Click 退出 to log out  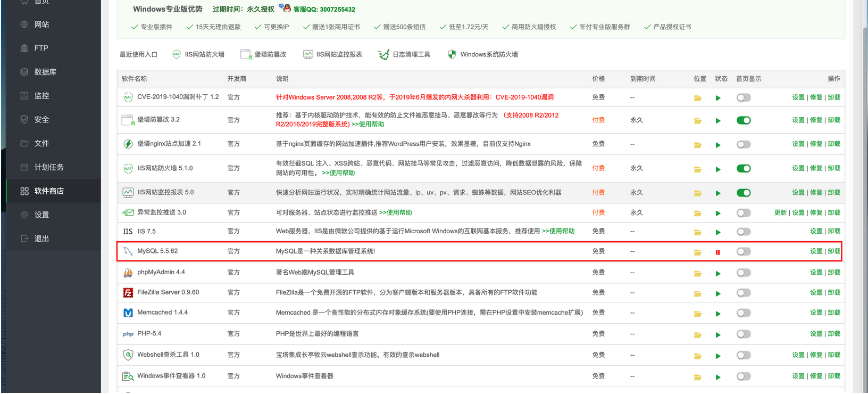[41, 239]
